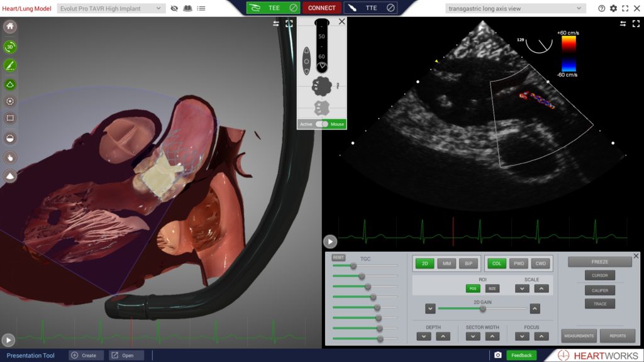Increase DEPTH with the up arrow

click(443, 337)
